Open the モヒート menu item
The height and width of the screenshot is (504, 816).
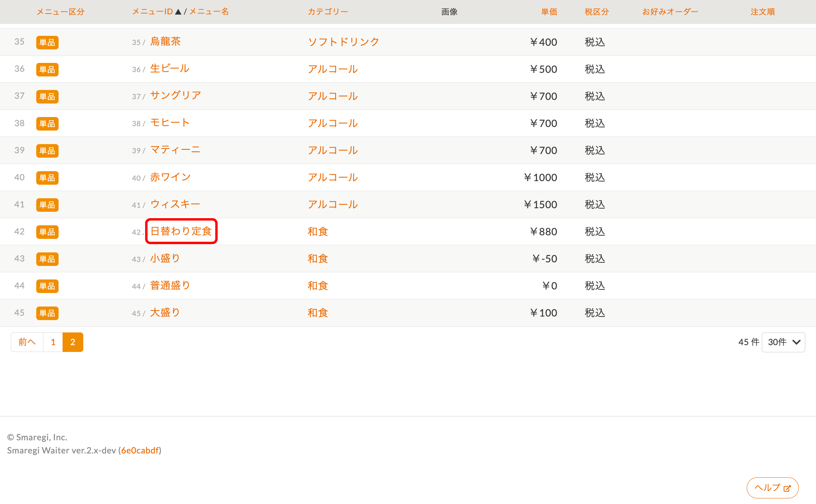pyautogui.click(x=170, y=123)
